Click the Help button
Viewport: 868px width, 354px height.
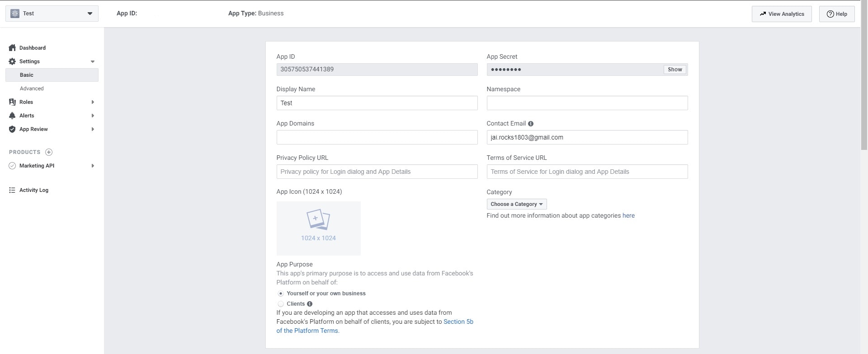tap(837, 14)
